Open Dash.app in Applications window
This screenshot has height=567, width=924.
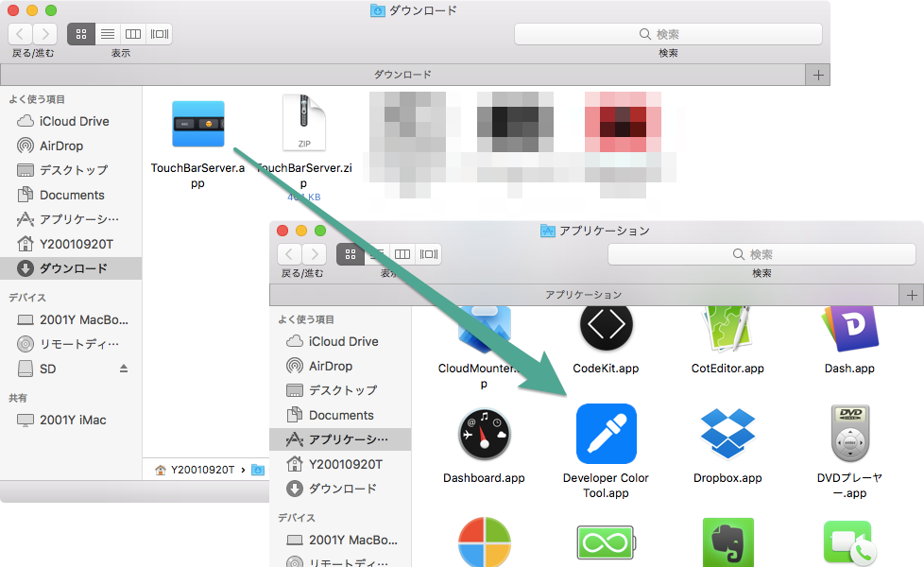click(x=849, y=328)
